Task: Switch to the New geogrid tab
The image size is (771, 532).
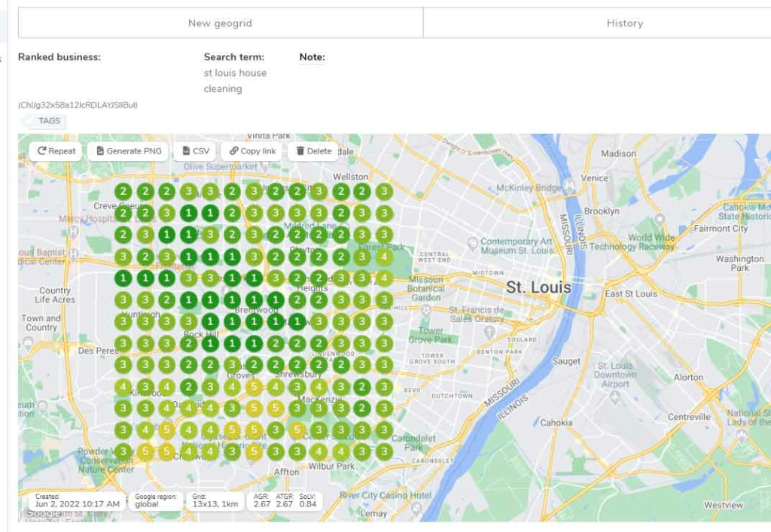Action: pyautogui.click(x=221, y=23)
